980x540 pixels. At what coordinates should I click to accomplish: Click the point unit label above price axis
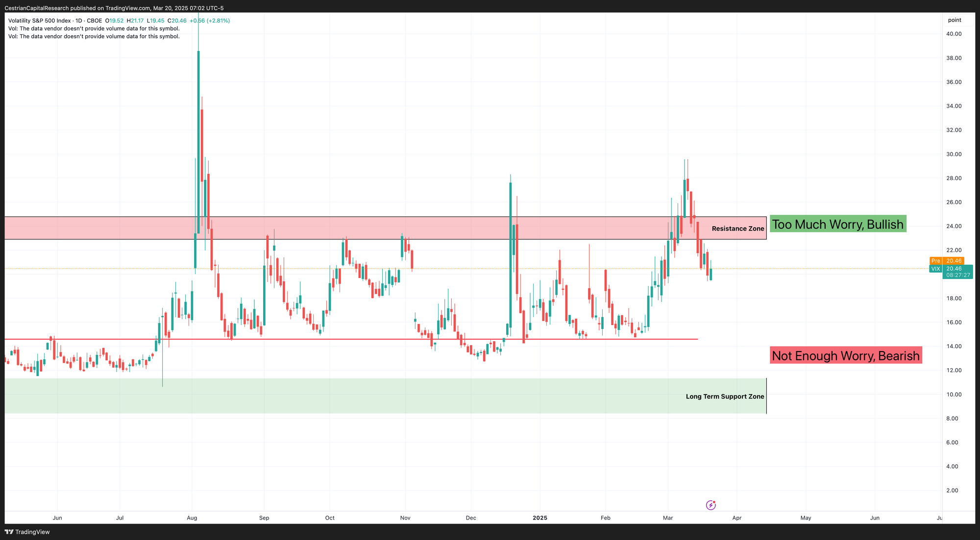click(955, 20)
